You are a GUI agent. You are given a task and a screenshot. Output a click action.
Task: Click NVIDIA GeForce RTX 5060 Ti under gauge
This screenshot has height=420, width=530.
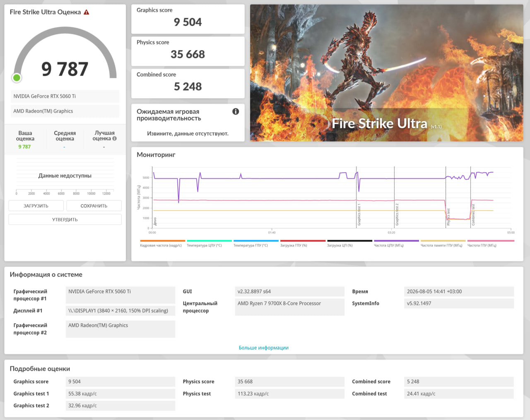(65, 96)
